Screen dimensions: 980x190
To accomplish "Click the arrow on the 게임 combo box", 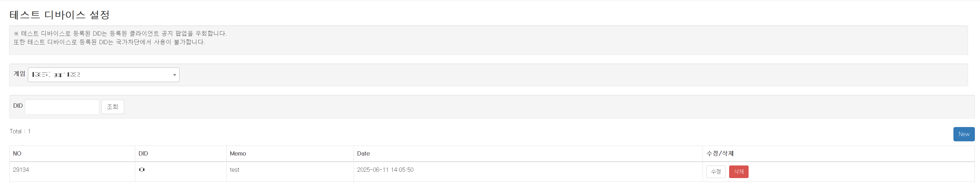I will 174,75.
